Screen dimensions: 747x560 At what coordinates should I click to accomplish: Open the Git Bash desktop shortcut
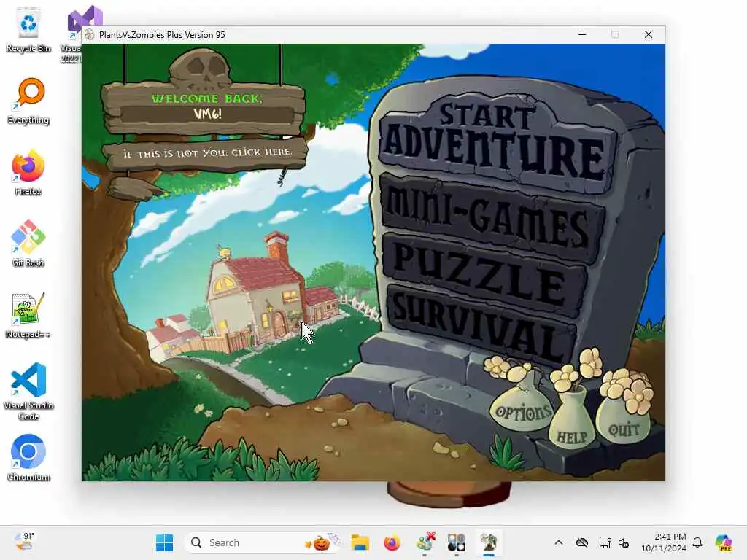coord(28,244)
